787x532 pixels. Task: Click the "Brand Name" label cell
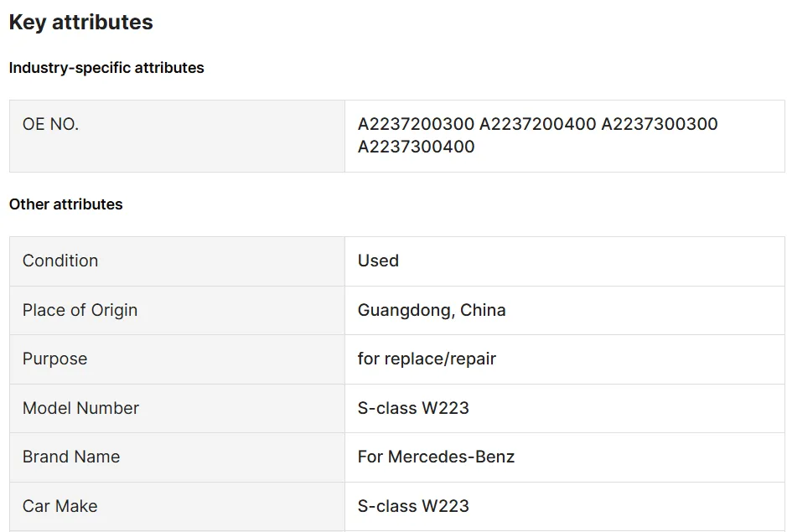coord(71,457)
